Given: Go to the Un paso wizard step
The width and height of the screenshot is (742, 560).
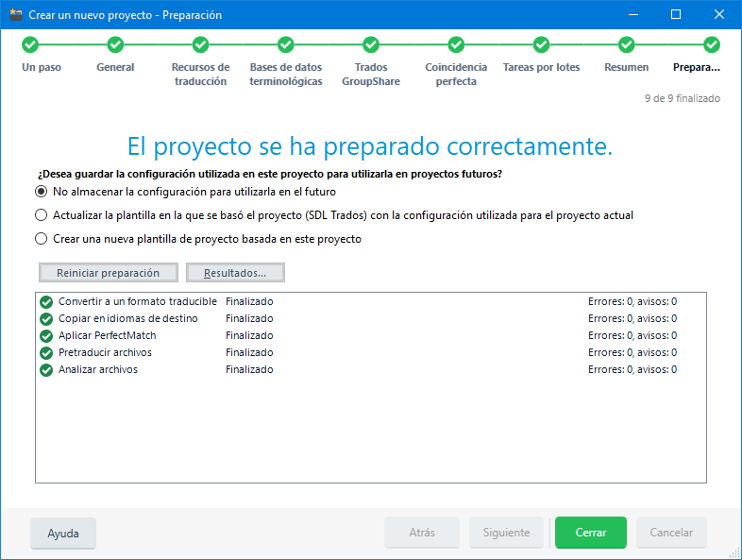Looking at the screenshot, I should coord(42,67).
